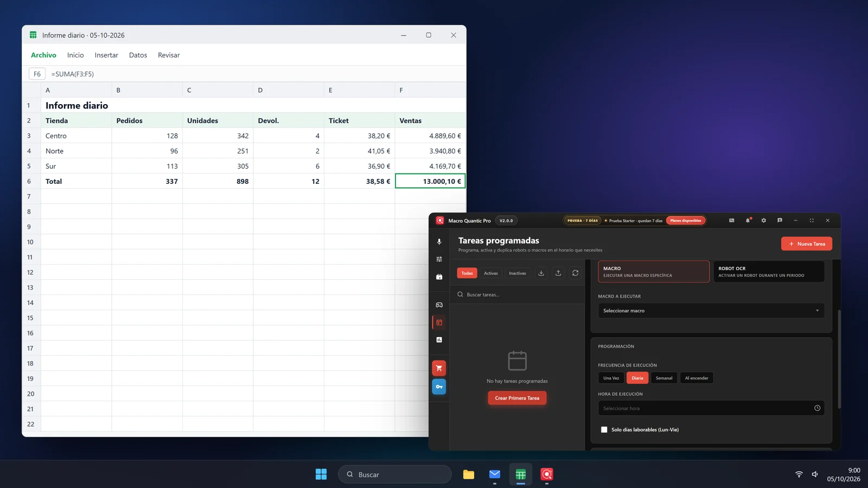This screenshot has height=488, width=868.
Task: Open the Wi-Fi network tray icon
Action: [x=799, y=474]
